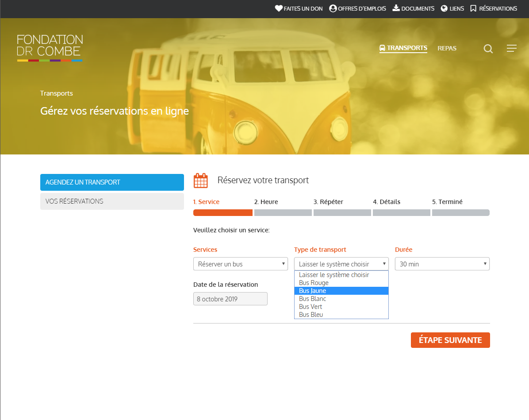This screenshot has width=529, height=420.
Task: Collapse the Type de transport dropdown
Action: (x=341, y=264)
